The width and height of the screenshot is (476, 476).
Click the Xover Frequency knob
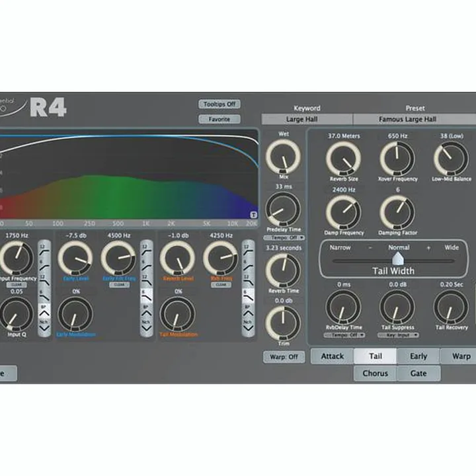coord(397,159)
